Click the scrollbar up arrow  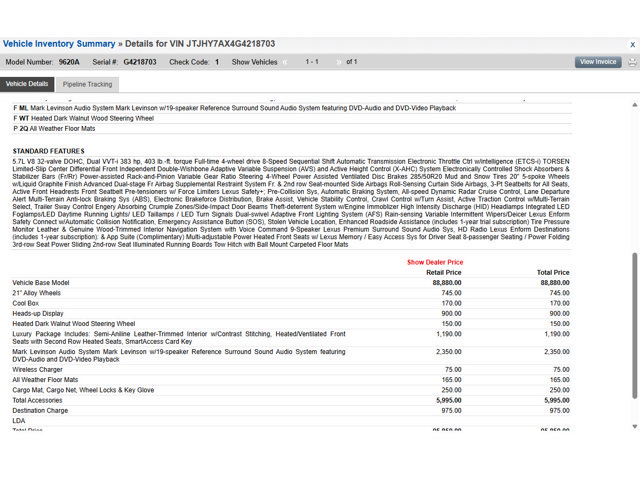pyautogui.click(x=635, y=105)
